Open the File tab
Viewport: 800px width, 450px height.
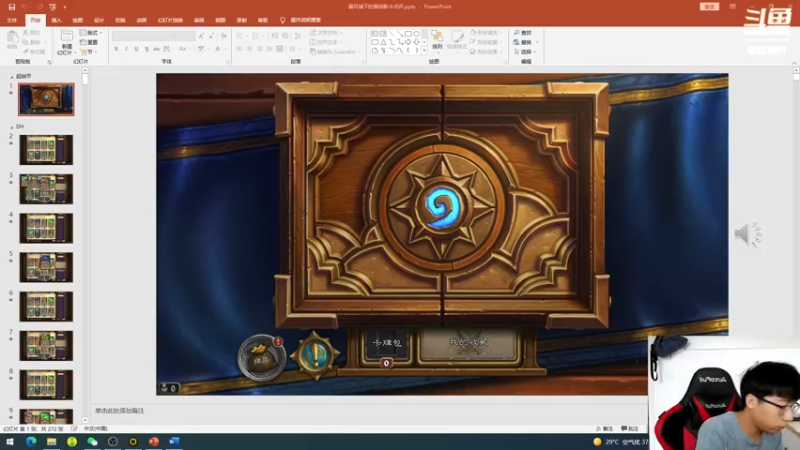pos(12,20)
